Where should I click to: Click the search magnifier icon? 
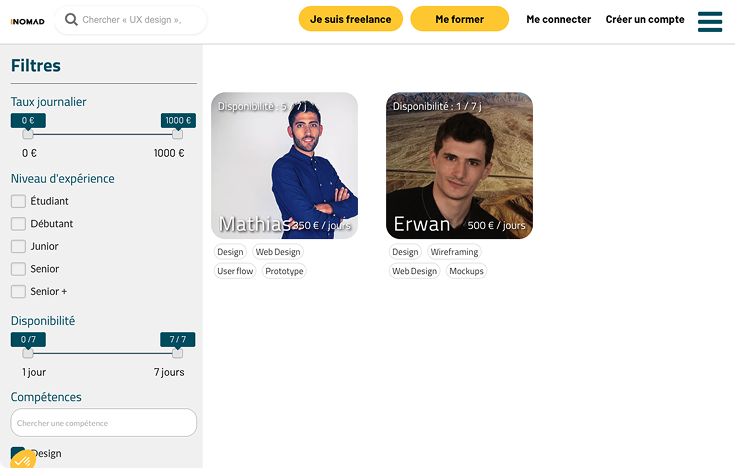tap(71, 20)
